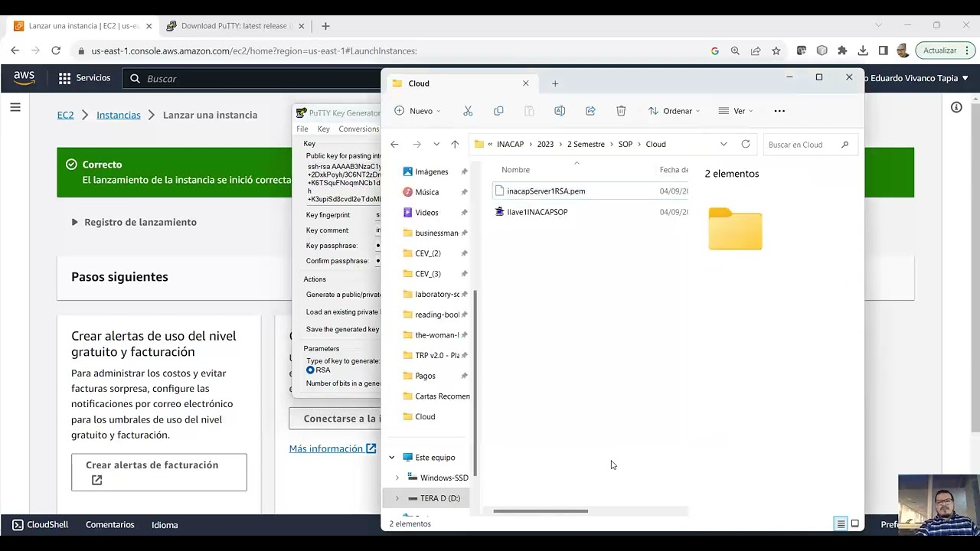
Task: Add a new tab in File Explorer
Action: point(555,83)
